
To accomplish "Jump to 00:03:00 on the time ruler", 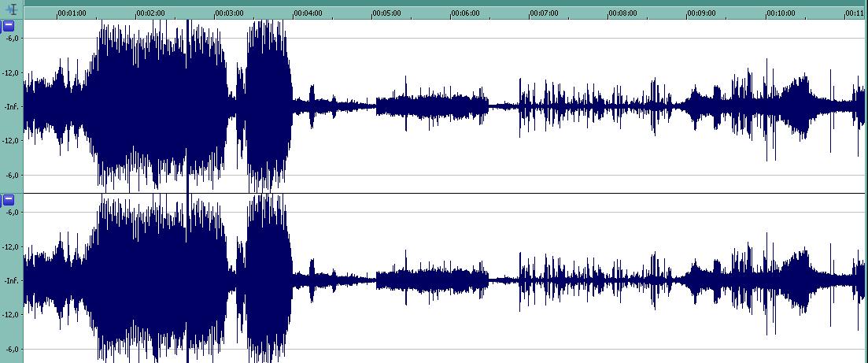I will [x=228, y=13].
